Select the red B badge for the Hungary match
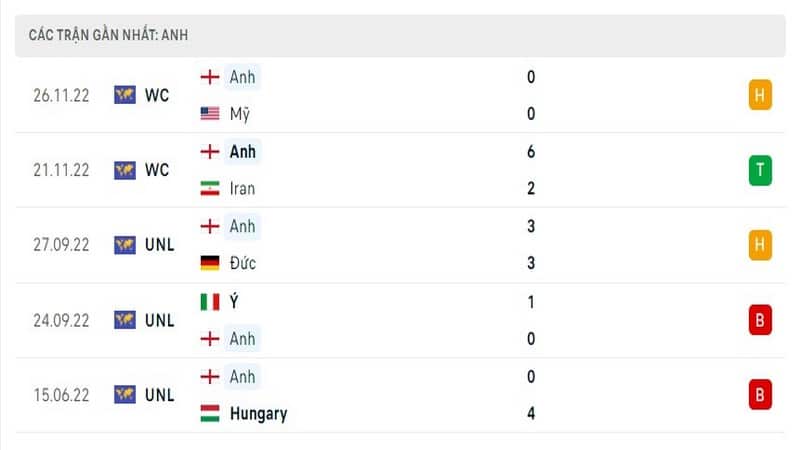 click(760, 394)
